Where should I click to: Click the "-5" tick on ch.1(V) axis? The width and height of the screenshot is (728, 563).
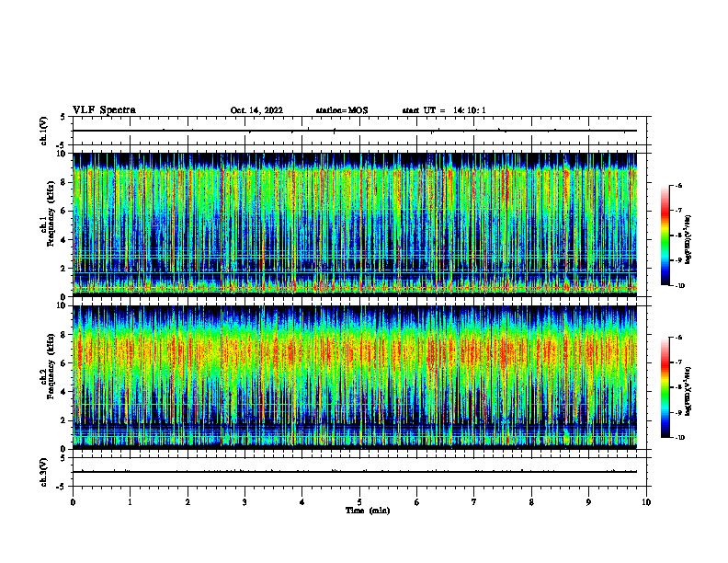pyautogui.click(x=62, y=145)
